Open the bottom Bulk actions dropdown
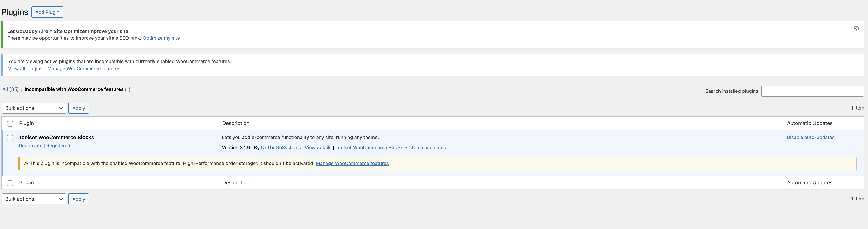Viewport: 868px width, 229px height. tap(34, 199)
